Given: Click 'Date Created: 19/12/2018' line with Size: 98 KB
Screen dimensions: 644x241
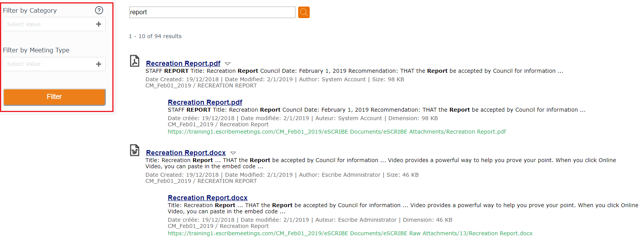Looking at the screenshot, I should [x=275, y=79].
